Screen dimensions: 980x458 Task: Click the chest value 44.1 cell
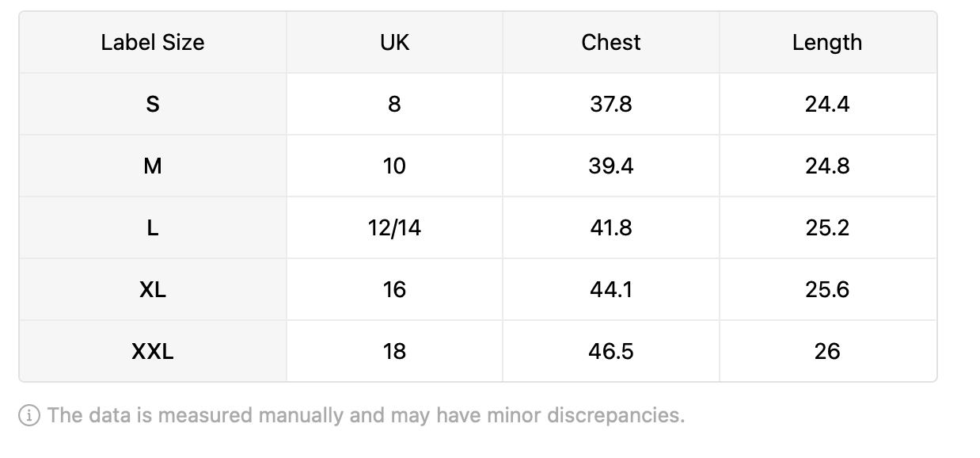pyautogui.click(x=611, y=289)
